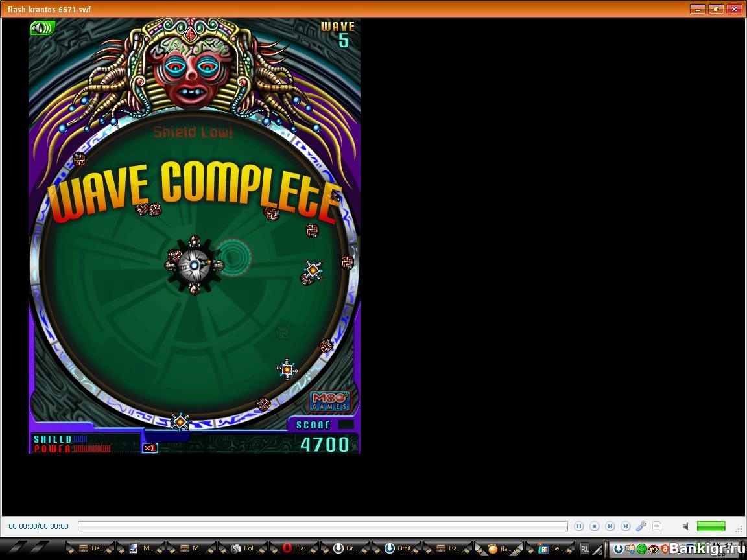Mute the player with the gray speaker icon
This screenshot has width=747, height=560.
pyautogui.click(x=685, y=526)
